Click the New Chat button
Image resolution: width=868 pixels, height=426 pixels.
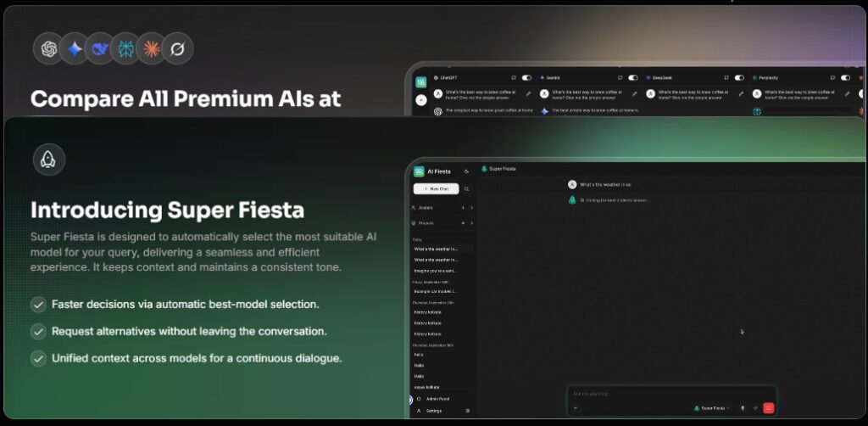click(437, 189)
